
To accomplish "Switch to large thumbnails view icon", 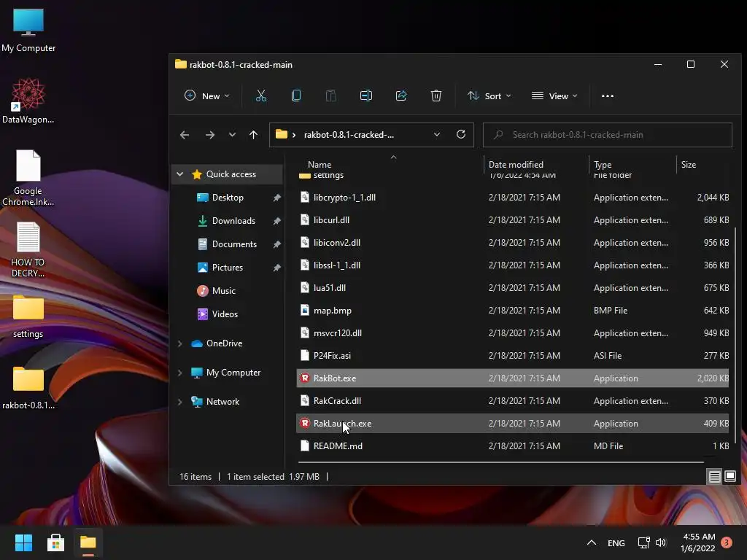I will pos(729,476).
